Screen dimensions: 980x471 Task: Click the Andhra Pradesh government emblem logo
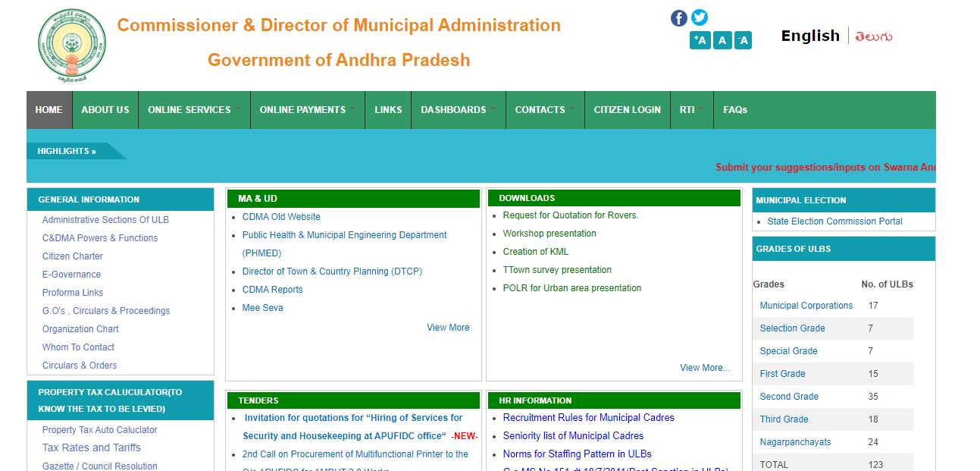[73, 45]
